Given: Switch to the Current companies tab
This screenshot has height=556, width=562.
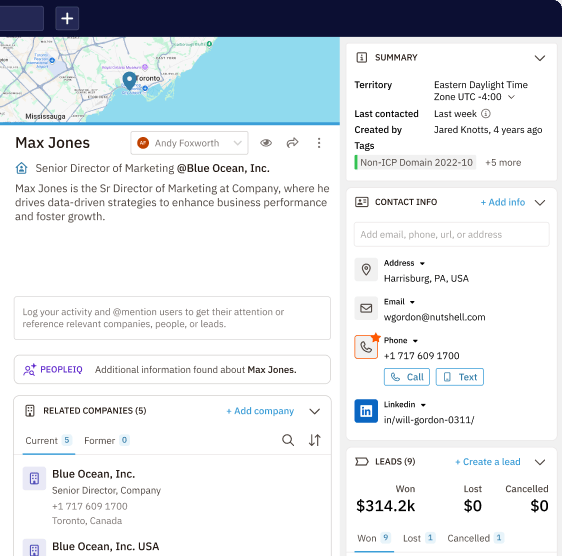Looking at the screenshot, I should [x=48, y=441].
